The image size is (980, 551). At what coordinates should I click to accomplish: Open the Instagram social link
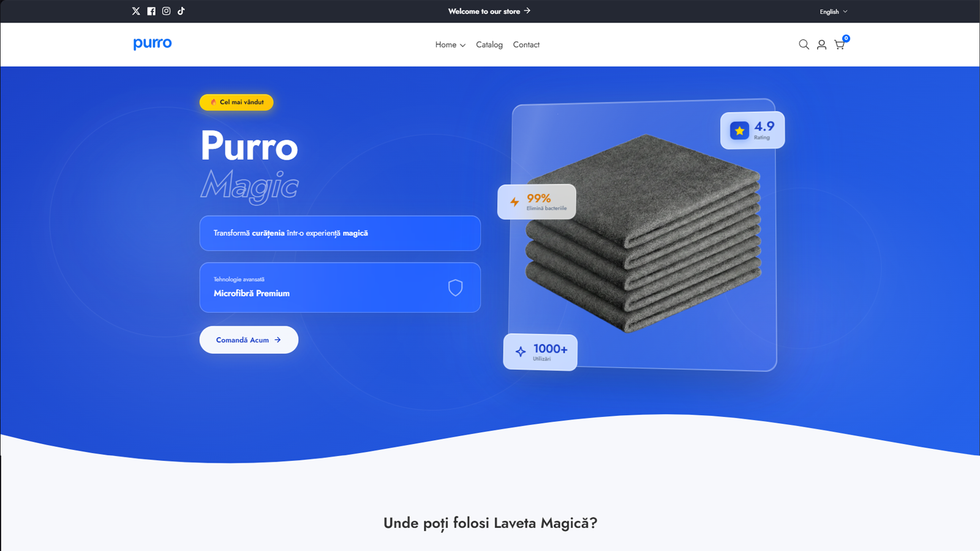pos(166,11)
